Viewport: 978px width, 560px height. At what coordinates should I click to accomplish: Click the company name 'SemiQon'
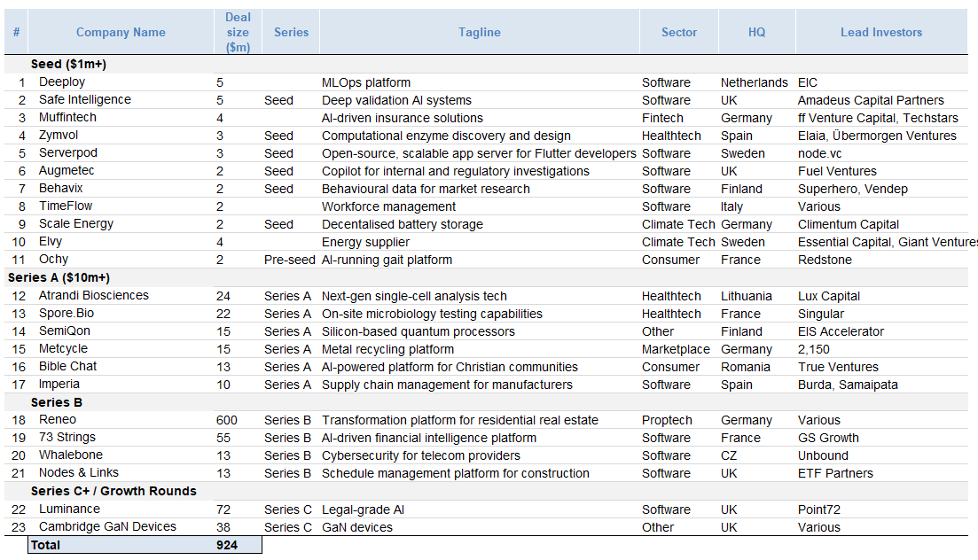(x=64, y=331)
